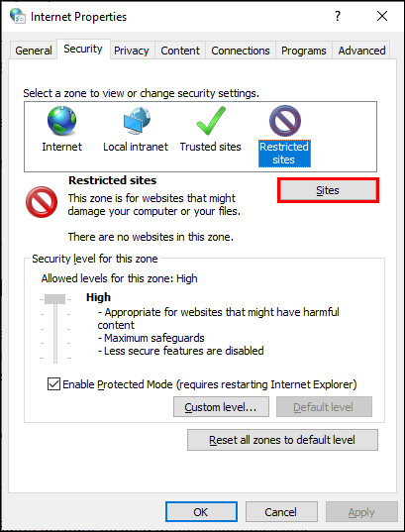Click the Custom level button

click(221, 406)
